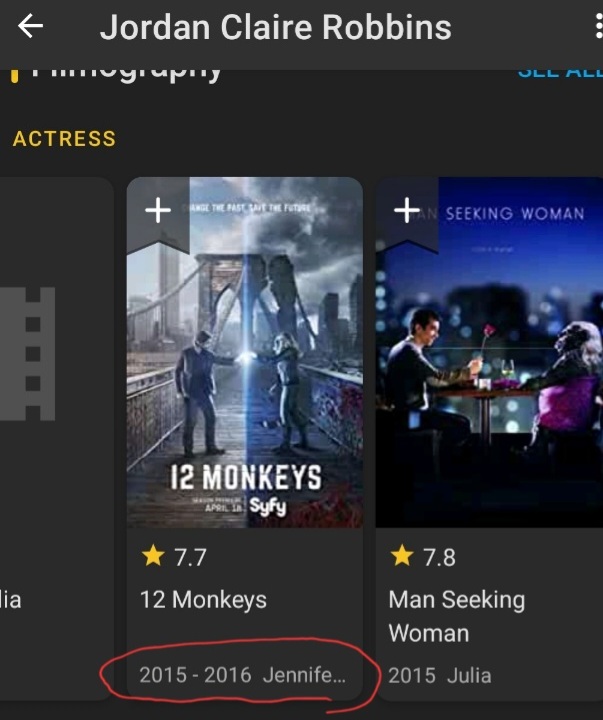Image resolution: width=603 pixels, height=720 pixels.
Task: Tap the 2015 Julia role text
Action: tap(440, 675)
